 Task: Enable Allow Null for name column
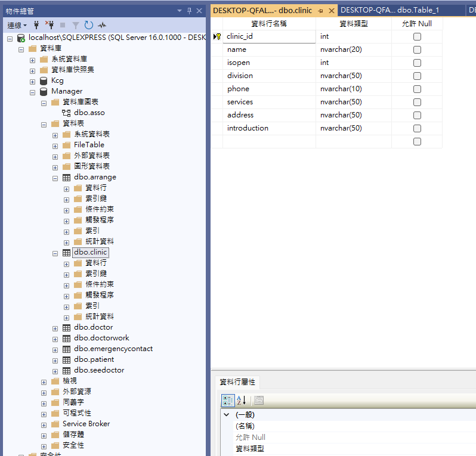(x=417, y=49)
